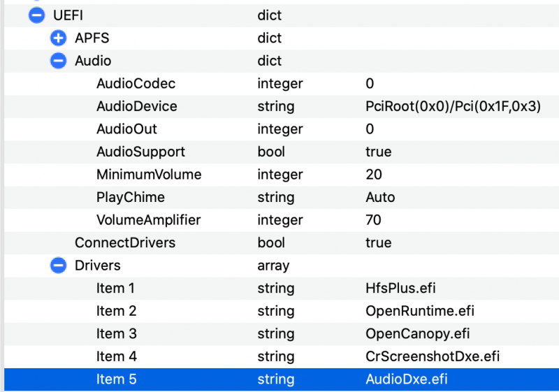
Task: Click the ConnectDrivers bool type cell
Action: click(271, 242)
